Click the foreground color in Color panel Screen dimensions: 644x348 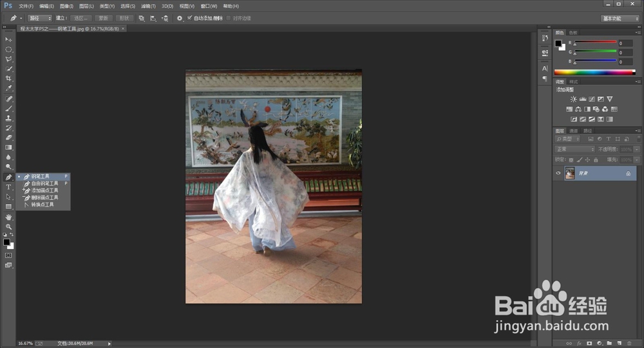click(x=558, y=44)
